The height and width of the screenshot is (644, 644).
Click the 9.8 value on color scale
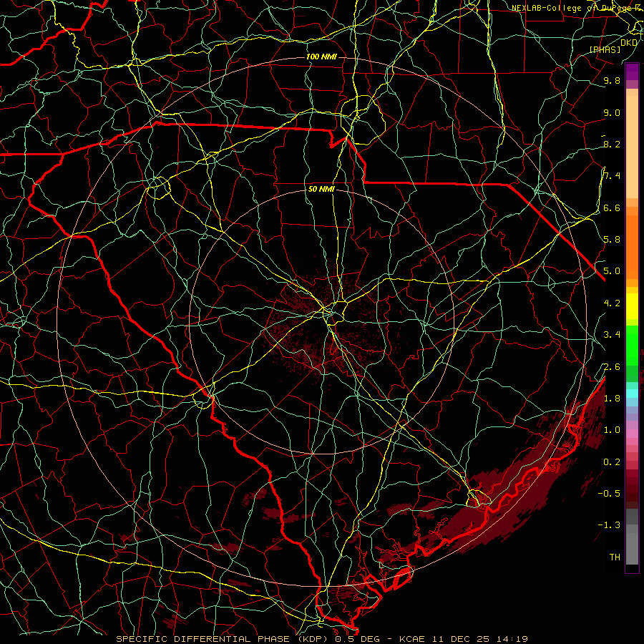[x=612, y=81]
